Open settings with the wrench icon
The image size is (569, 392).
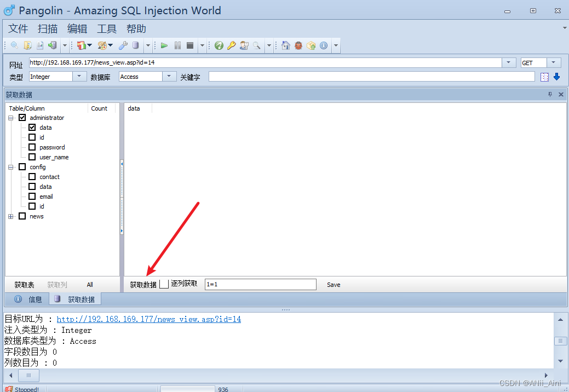click(x=123, y=45)
